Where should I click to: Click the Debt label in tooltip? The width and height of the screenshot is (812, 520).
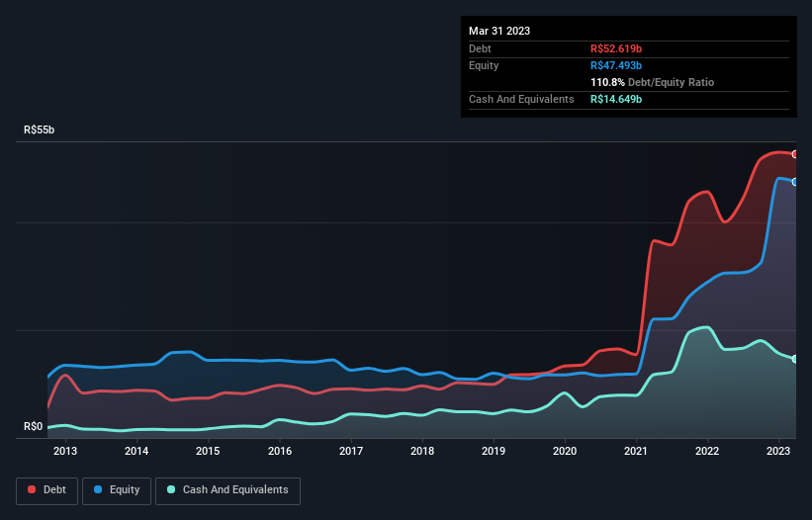pos(480,48)
